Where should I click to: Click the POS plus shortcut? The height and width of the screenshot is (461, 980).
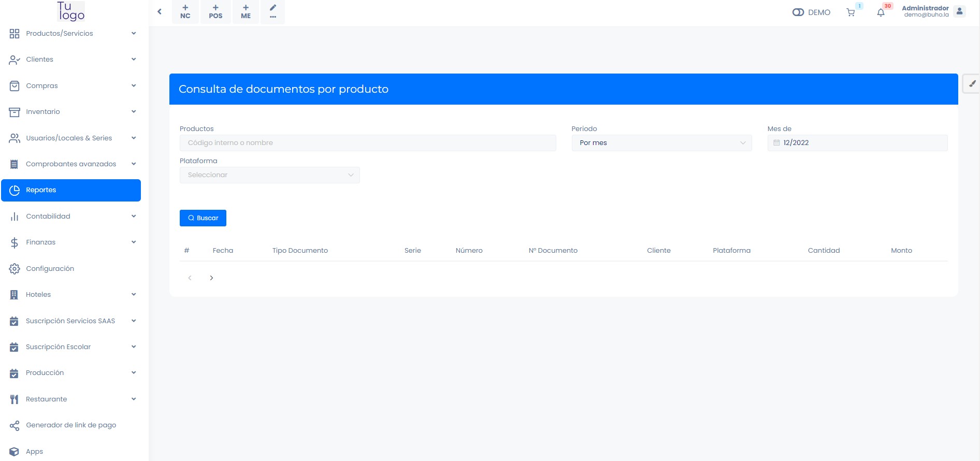click(215, 12)
